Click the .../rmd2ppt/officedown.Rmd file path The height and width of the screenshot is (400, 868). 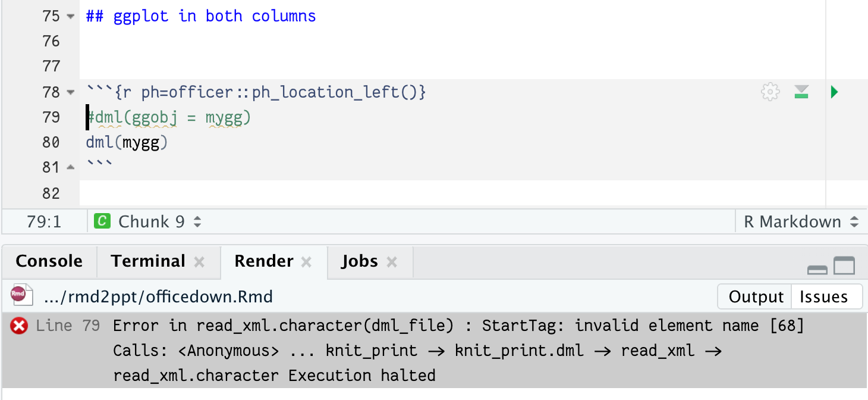pos(159,296)
